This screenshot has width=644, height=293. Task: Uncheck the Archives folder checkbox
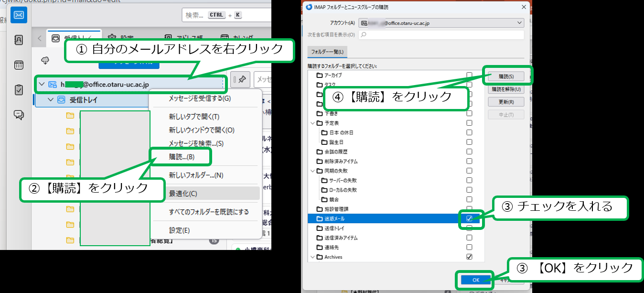point(469,257)
